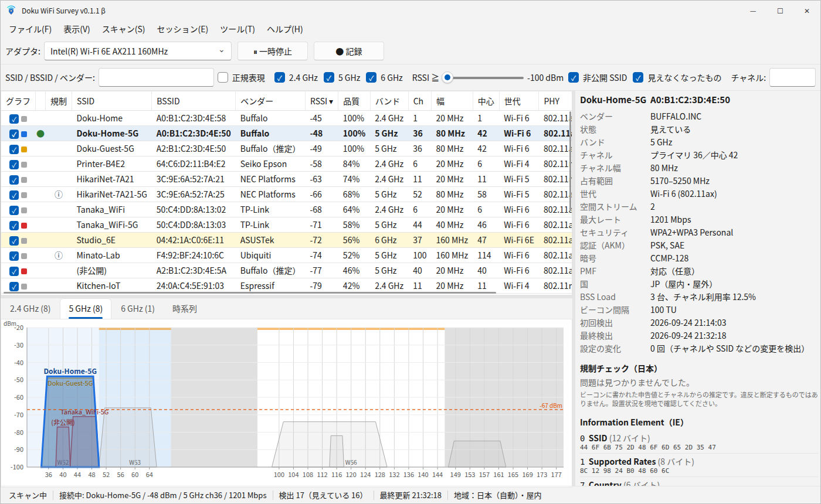The width and height of the screenshot is (821, 504).
Task: Open the regulation info icon for HikariNet-7A21-5G
Action: pos(58,195)
